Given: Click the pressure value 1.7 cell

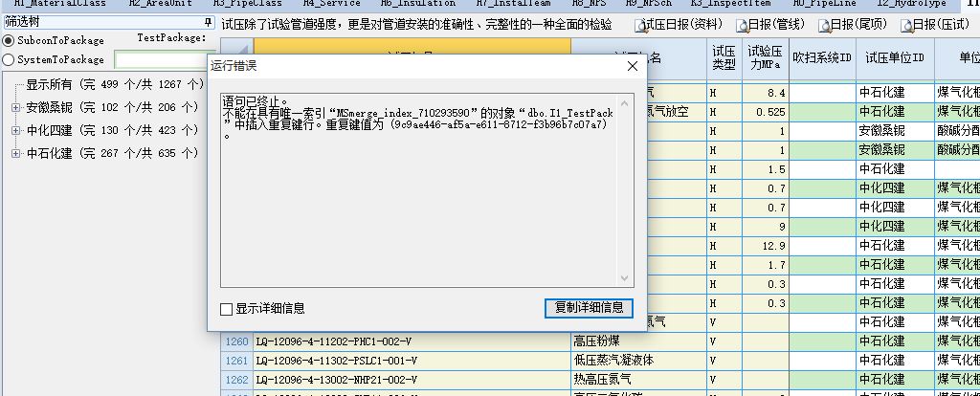Looking at the screenshot, I should [766, 265].
